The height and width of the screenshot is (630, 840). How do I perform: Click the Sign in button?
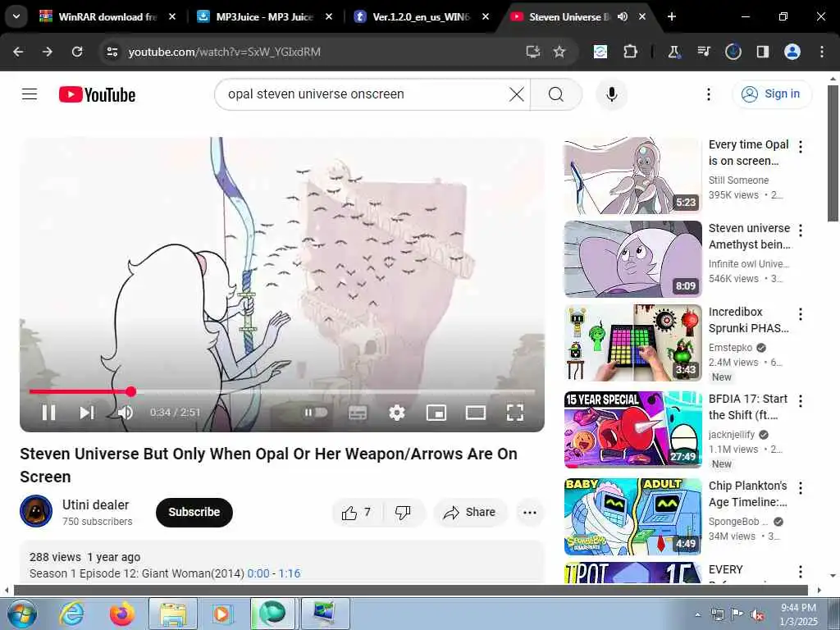(x=772, y=94)
